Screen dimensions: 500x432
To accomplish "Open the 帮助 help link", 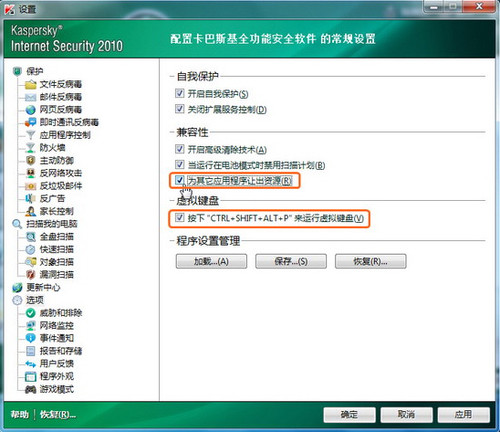I will point(19,414).
